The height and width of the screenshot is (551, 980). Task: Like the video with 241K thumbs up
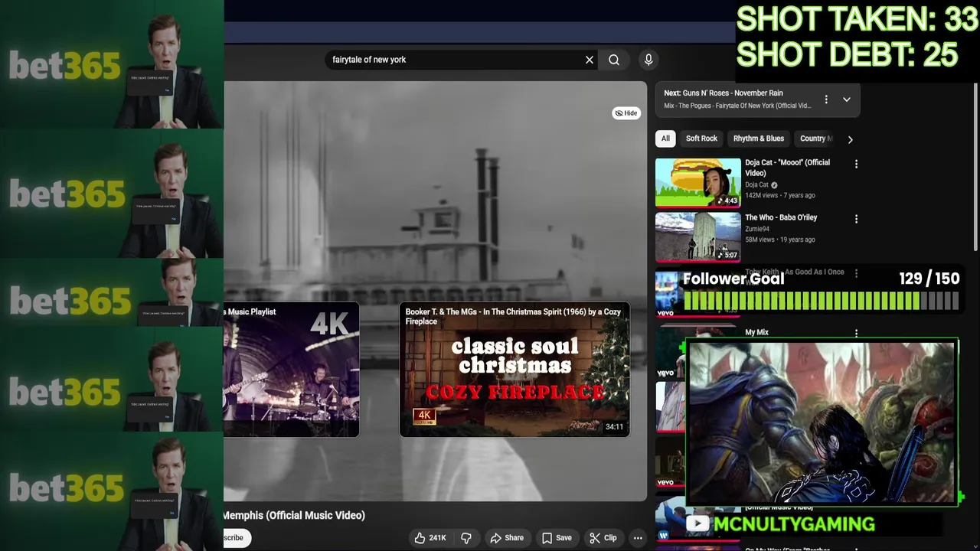(430, 538)
